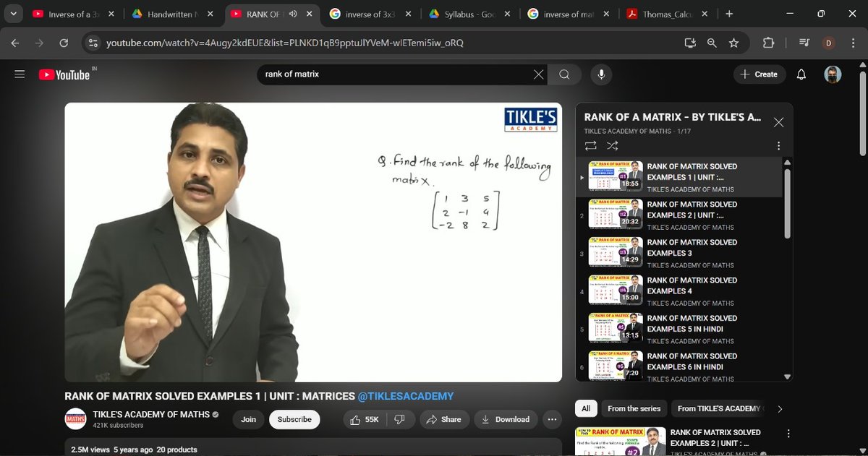Viewport: 868px width, 456px height.
Task: Select playlist item SOLVED EXAMPLES 1
Action: pos(680,177)
